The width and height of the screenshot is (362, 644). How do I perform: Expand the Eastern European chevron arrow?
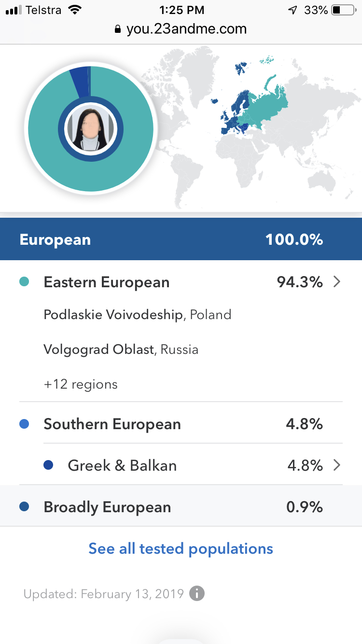coord(337,282)
